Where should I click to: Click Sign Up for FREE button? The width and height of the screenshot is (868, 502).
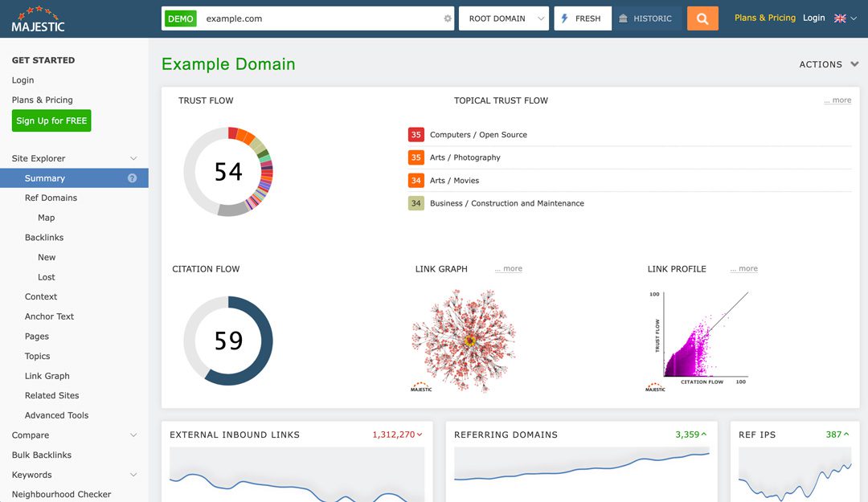(x=51, y=120)
